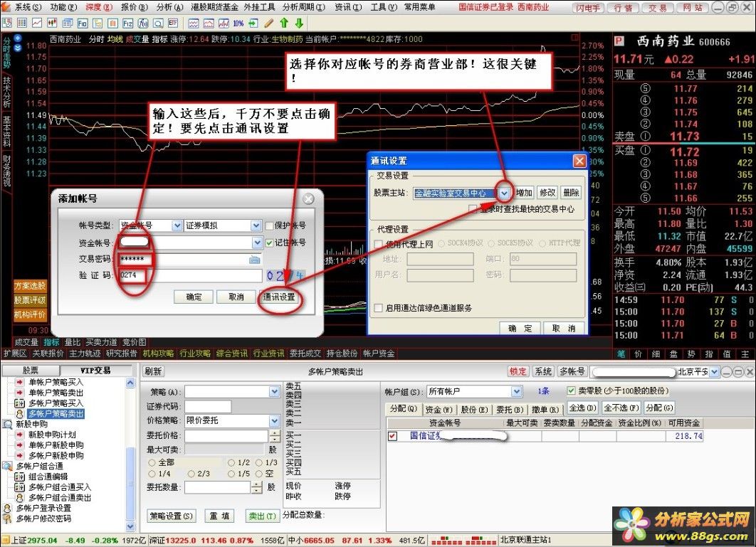Open the 资金帐号 field dropdown arrow
This screenshot has width=756, height=547.
pos(256,243)
